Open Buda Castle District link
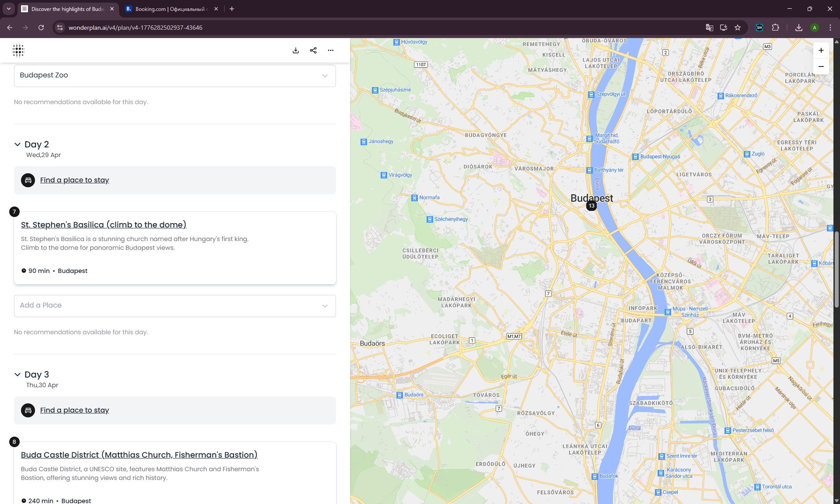 tap(139, 455)
